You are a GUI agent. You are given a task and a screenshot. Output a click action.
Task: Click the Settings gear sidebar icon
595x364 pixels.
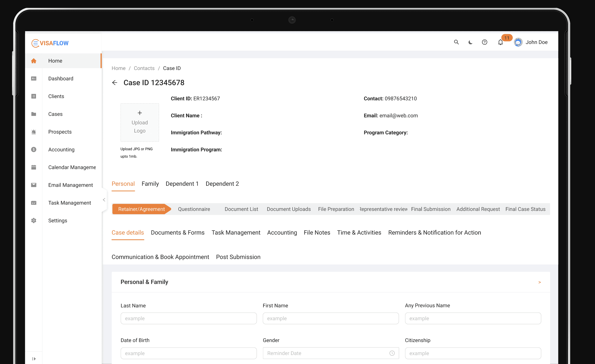[x=33, y=220]
